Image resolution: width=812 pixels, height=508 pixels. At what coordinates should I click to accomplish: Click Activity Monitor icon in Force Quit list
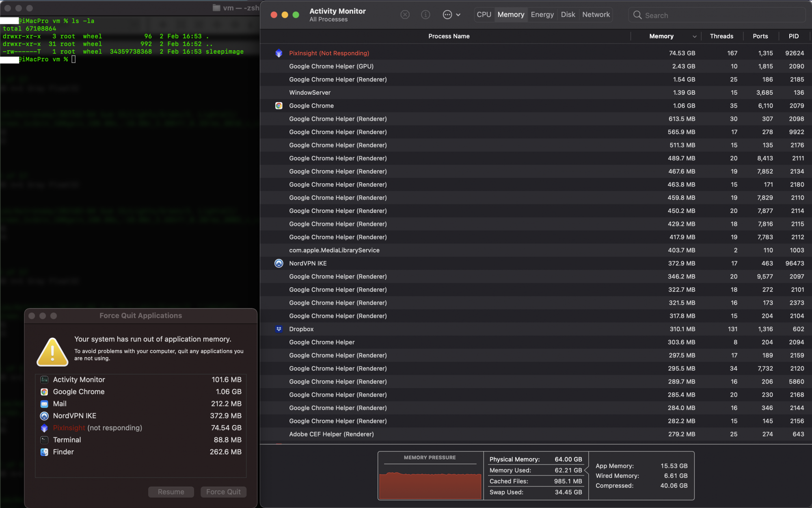point(44,380)
